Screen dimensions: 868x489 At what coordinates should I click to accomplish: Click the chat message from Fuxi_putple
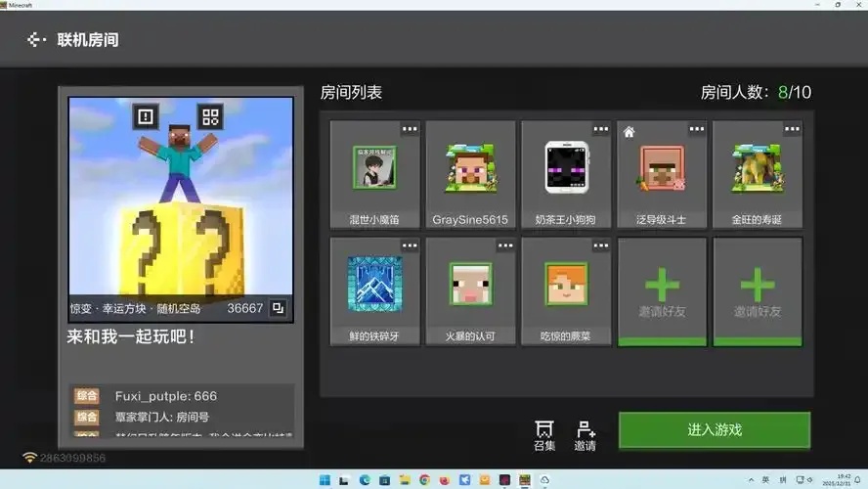coord(166,396)
